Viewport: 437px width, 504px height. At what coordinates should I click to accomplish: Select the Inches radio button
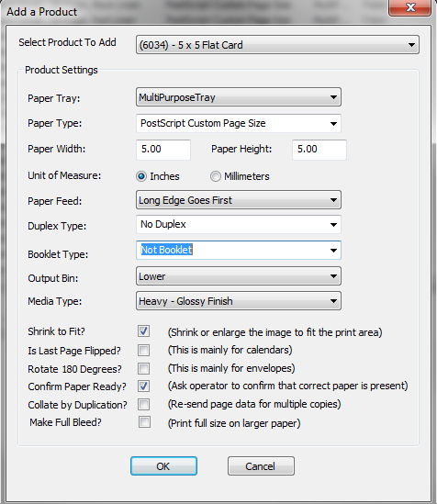pyautogui.click(x=141, y=176)
